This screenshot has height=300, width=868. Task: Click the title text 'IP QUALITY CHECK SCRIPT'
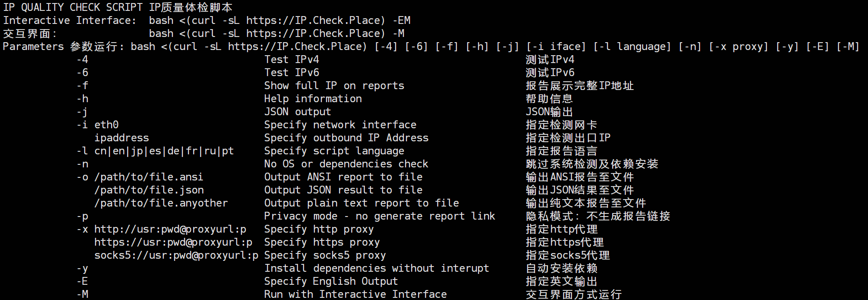[73, 7]
